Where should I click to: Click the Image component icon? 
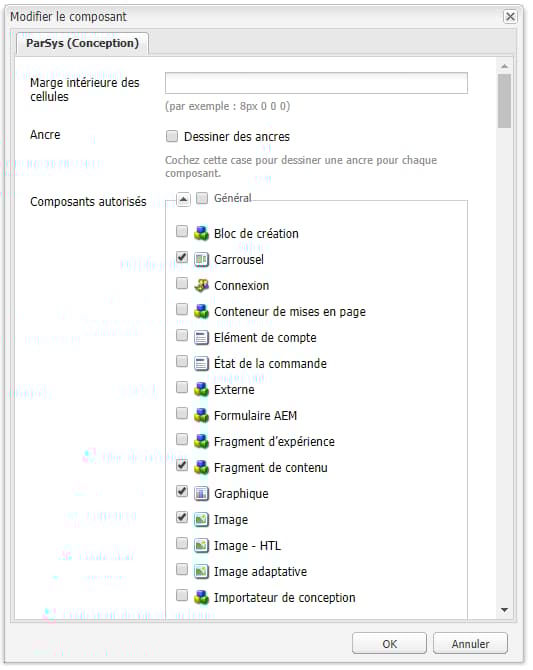pyautogui.click(x=201, y=520)
